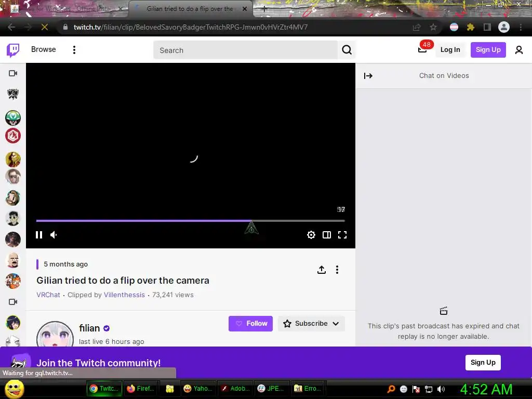The width and height of the screenshot is (532, 399).
Task: Switch to Firefox in the taskbar
Action: (140, 389)
